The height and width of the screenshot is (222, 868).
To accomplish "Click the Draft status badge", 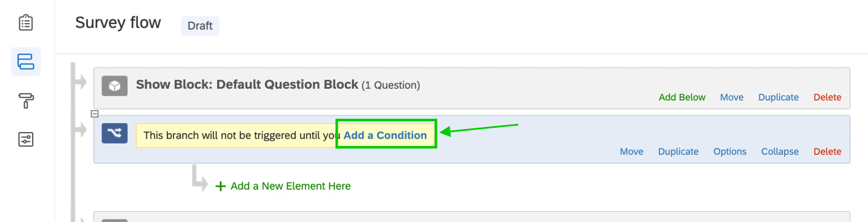I will coord(200,26).
